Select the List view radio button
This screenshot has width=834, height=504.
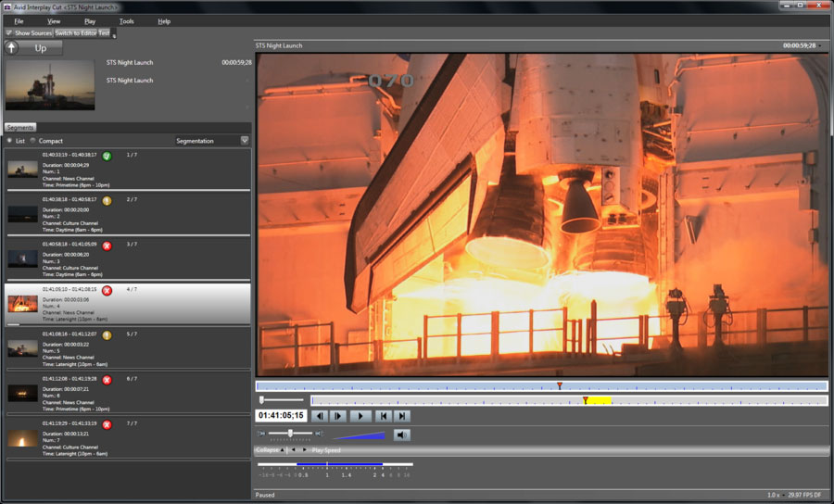click(x=9, y=141)
